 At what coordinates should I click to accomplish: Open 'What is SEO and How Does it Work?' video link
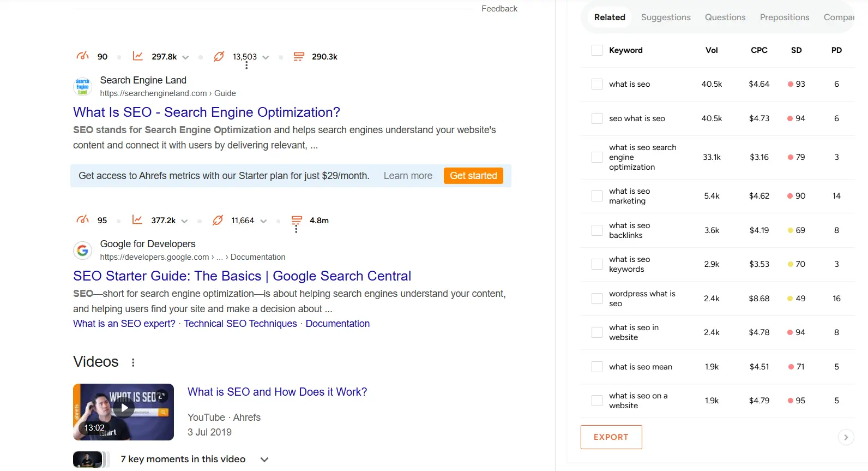pyautogui.click(x=278, y=392)
